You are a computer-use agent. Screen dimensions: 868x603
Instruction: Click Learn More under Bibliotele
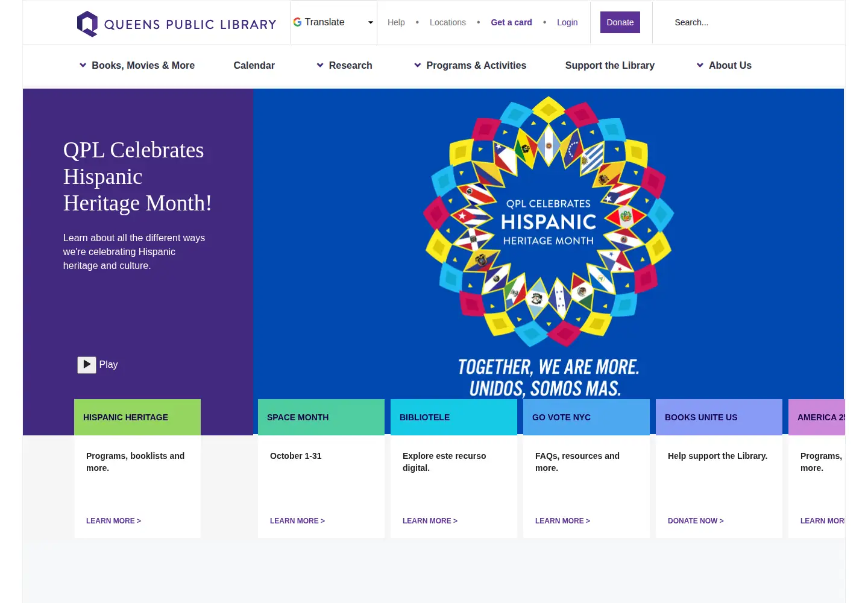click(430, 521)
